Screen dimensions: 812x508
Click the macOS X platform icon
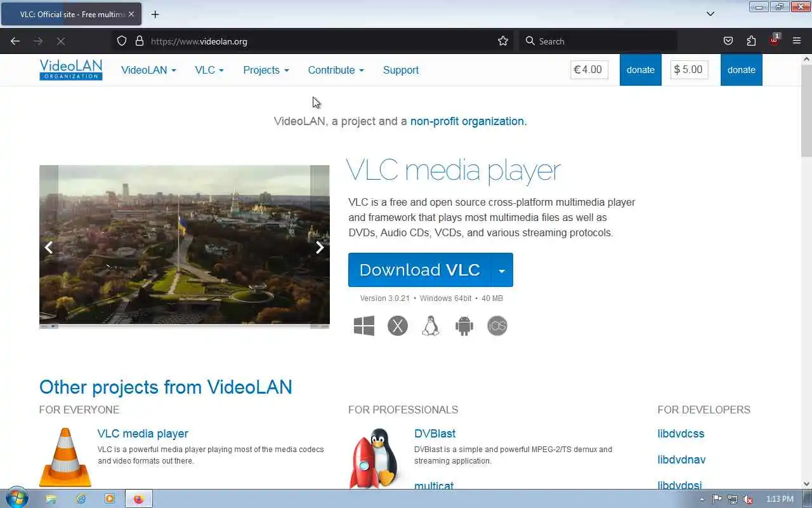coord(398,326)
